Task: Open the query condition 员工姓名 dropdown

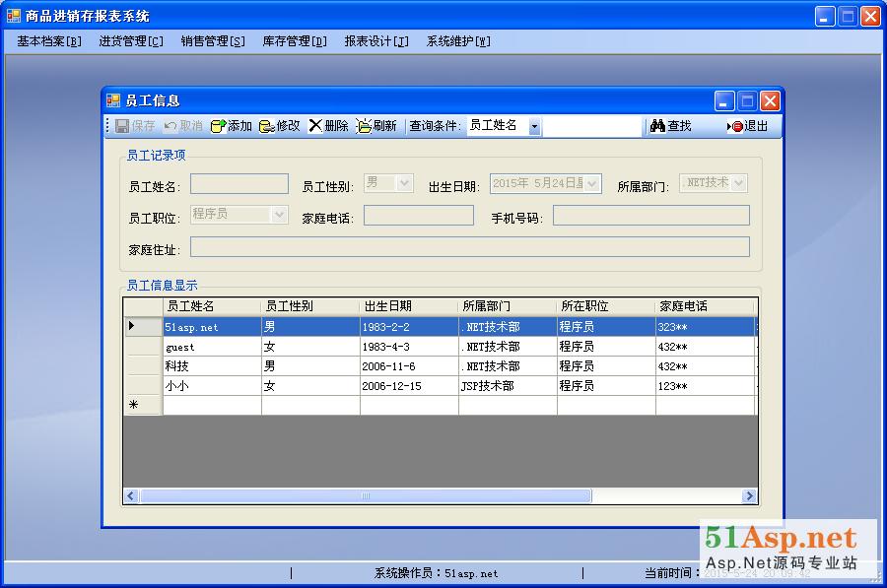Action: (x=534, y=127)
